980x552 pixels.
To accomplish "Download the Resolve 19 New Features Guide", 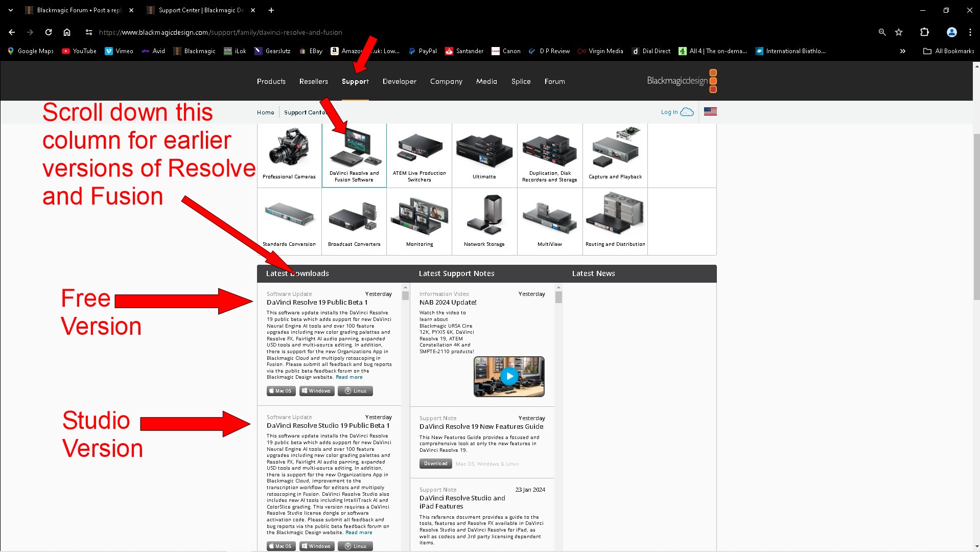I will tap(436, 464).
